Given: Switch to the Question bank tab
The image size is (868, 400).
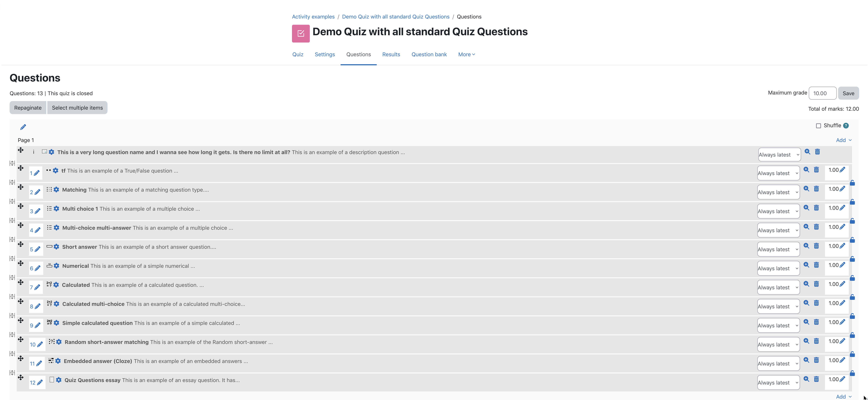Looking at the screenshot, I should pyautogui.click(x=429, y=54).
